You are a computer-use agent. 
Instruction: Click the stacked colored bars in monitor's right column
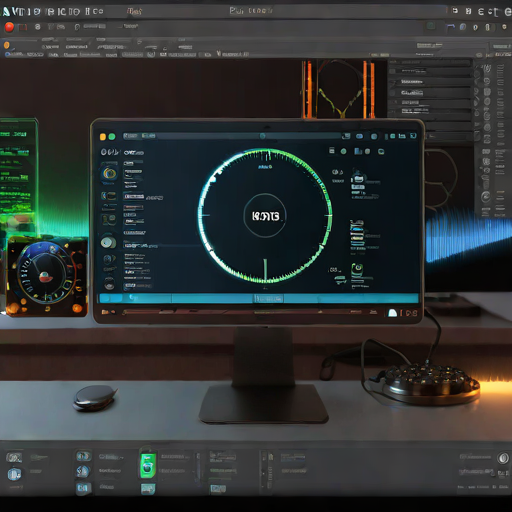[357, 234]
